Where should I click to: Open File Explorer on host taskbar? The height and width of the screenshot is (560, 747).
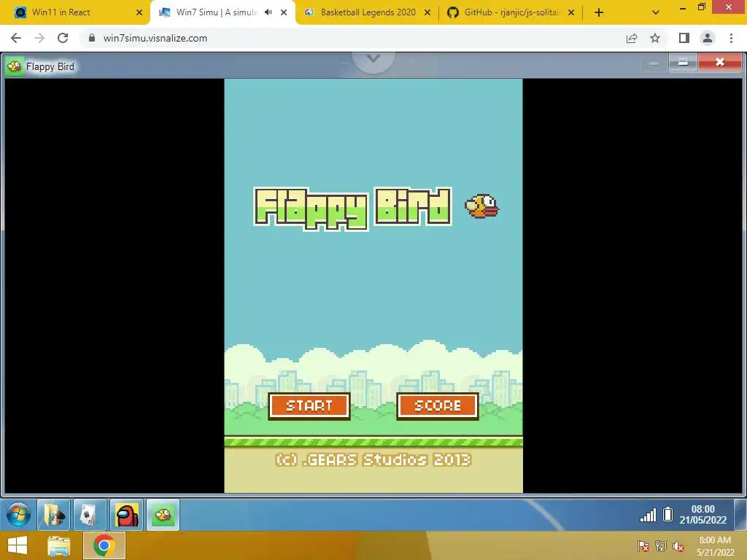[58, 545]
